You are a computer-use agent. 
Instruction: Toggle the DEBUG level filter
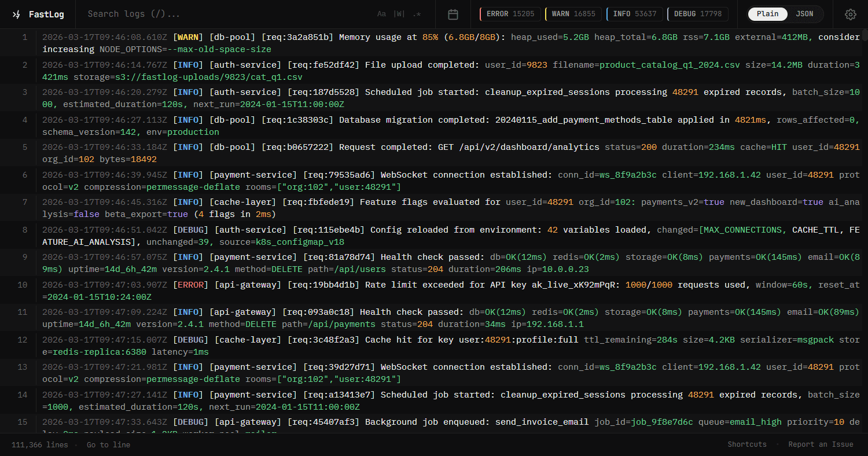pyautogui.click(x=697, y=14)
